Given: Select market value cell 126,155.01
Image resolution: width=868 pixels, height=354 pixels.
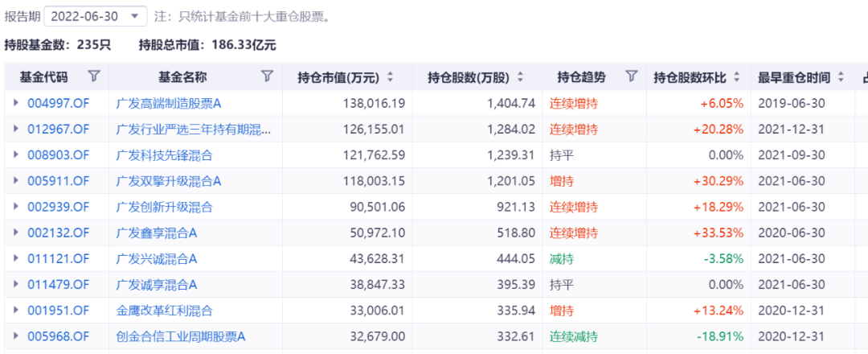Looking at the screenshot, I should 376,130.
